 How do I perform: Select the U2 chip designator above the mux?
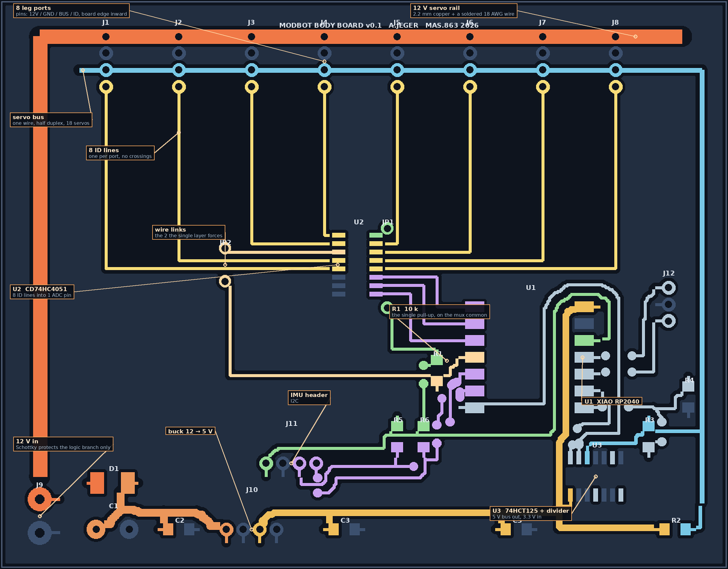click(359, 222)
